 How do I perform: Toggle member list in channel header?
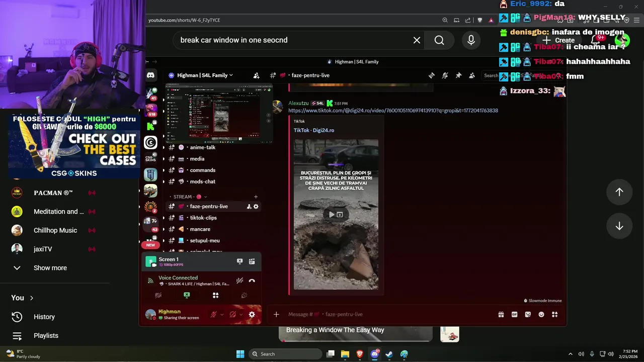[x=471, y=75]
